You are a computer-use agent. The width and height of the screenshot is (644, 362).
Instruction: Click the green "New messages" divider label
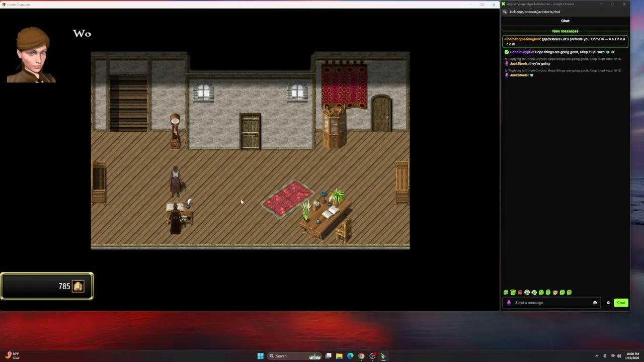tap(565, 31)
